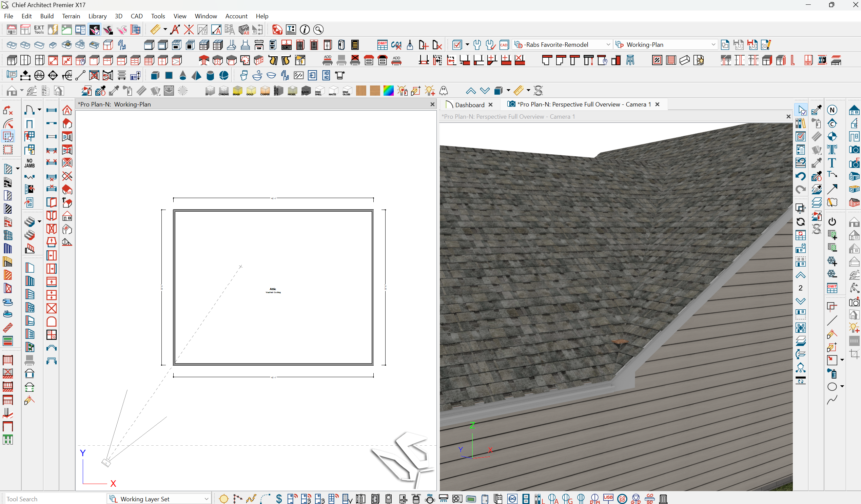Toggle the Select Objects arrow tool
This screenshot has width=861, height=504.
tap(801, 110)
